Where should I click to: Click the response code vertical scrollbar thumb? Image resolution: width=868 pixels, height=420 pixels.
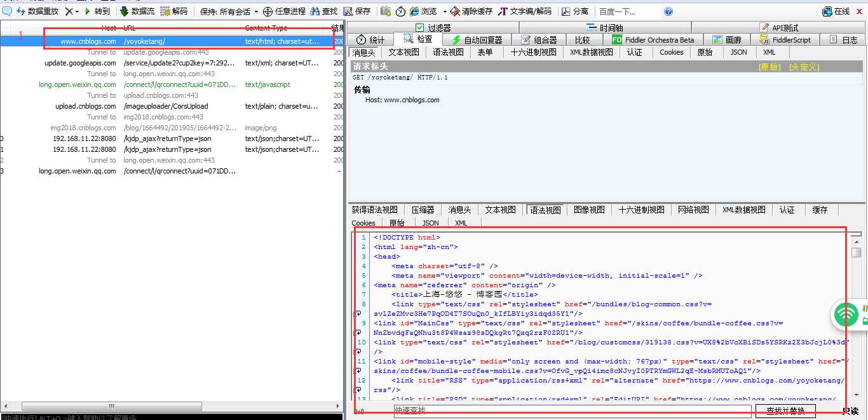pyautogui.click(x=856, y=252)
